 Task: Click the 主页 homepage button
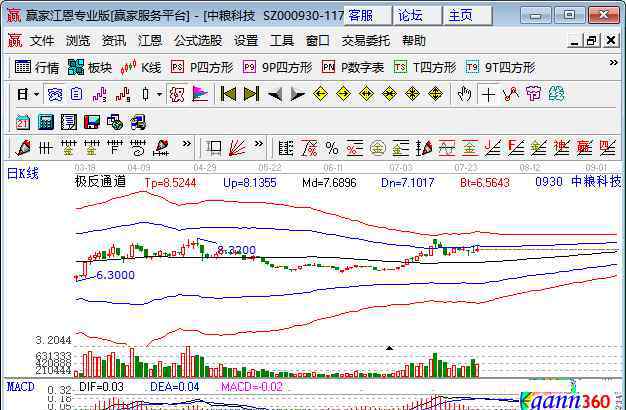coord(468,16)
